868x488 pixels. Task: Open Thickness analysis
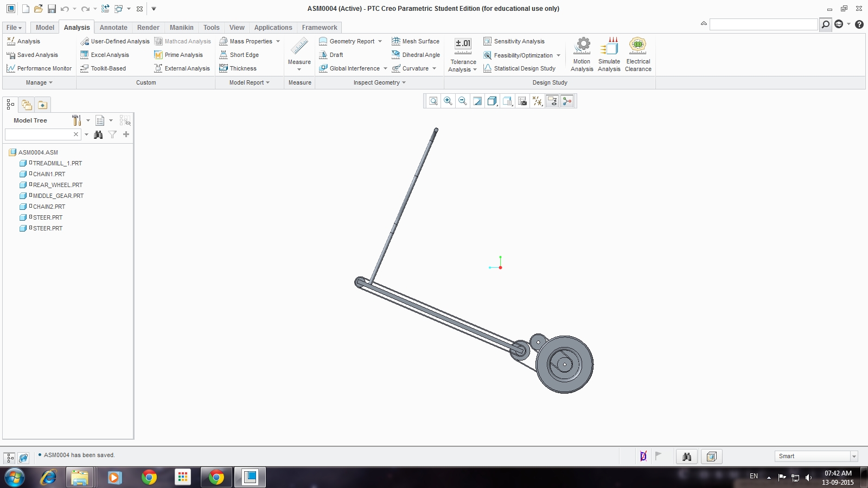click(x=238, y=68)
